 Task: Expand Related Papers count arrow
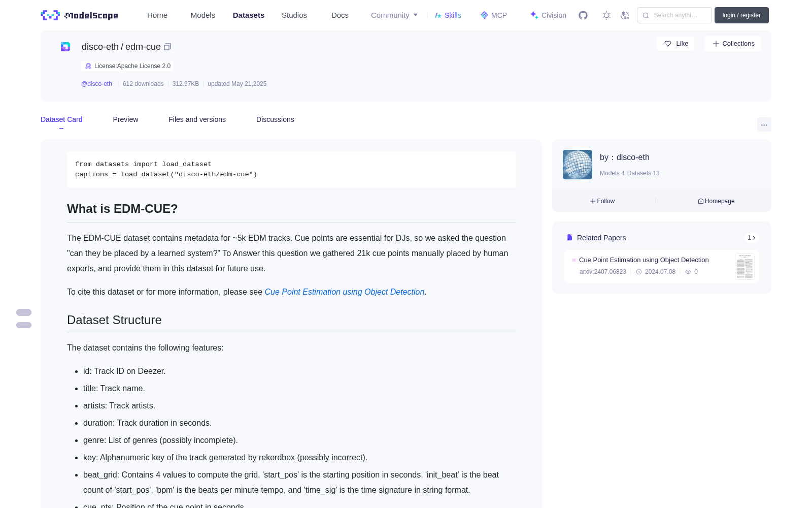(x=752, y=238)
